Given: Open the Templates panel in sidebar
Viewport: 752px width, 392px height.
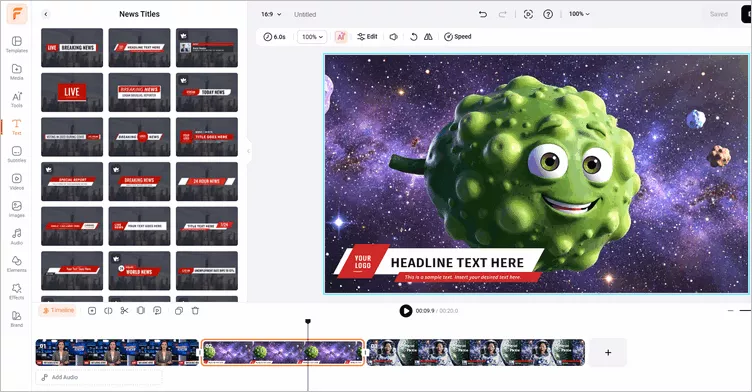Looking at the screenshot, I should click(x=16, y=44).
